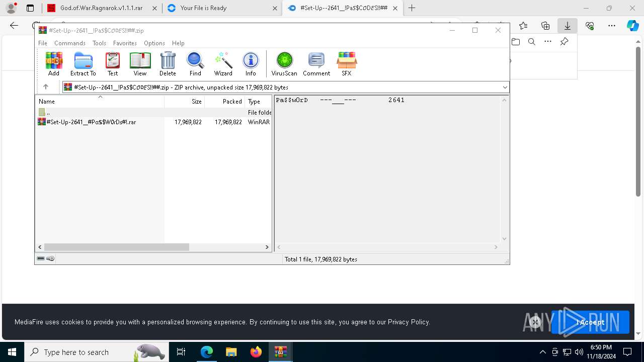Select the #Set-Up-2641 .rar file row
644x362 pixels.
click(153, 122)
